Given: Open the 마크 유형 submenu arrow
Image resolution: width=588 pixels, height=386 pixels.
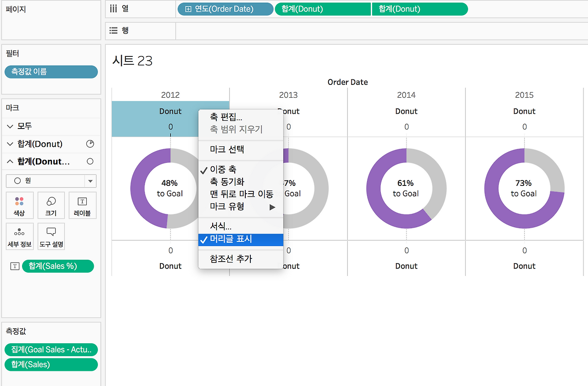Looking at the screenshot, I should (x=272, y=207).
